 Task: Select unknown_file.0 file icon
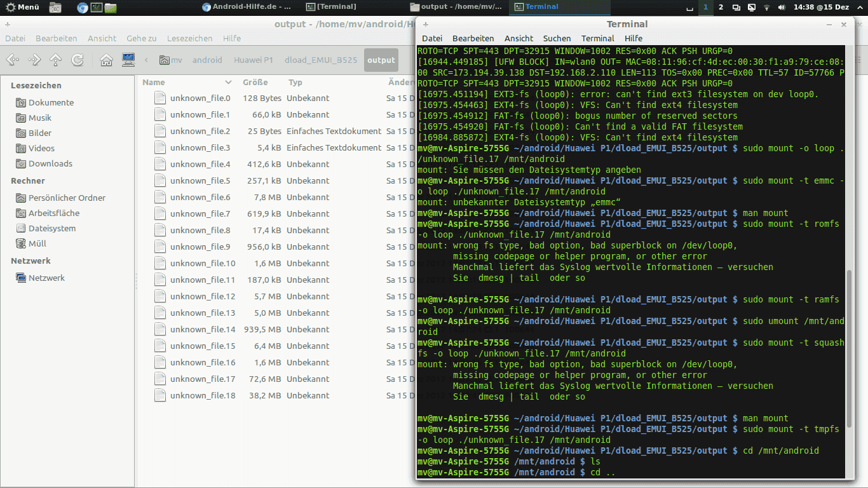click(x=160, y=98)
